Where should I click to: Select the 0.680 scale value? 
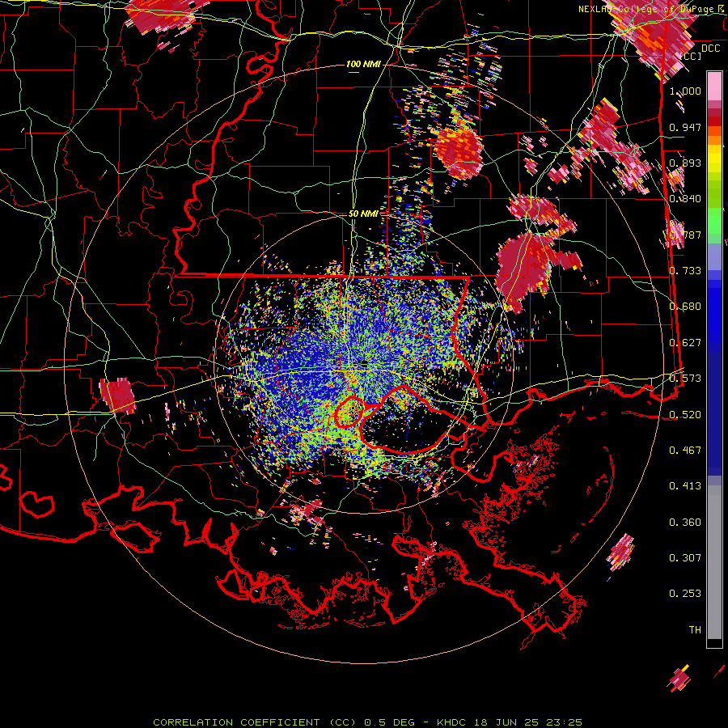coord(685,307)
